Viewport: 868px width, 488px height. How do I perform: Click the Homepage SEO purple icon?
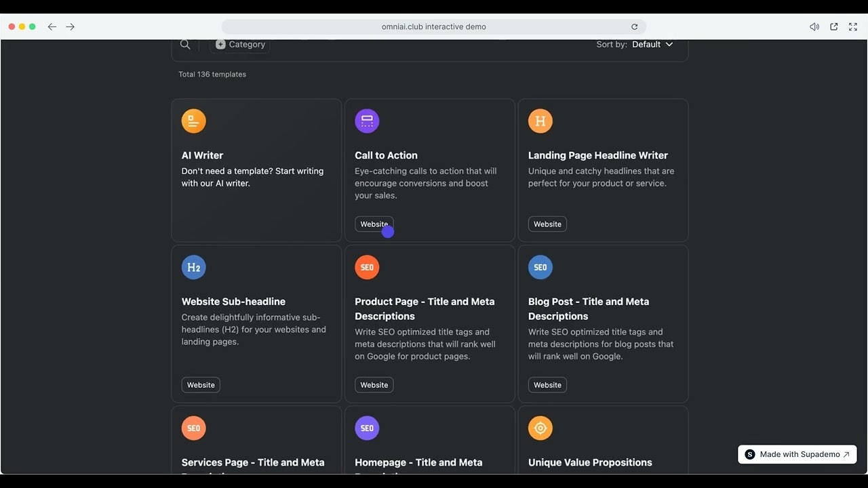click(x=367, y=428)
